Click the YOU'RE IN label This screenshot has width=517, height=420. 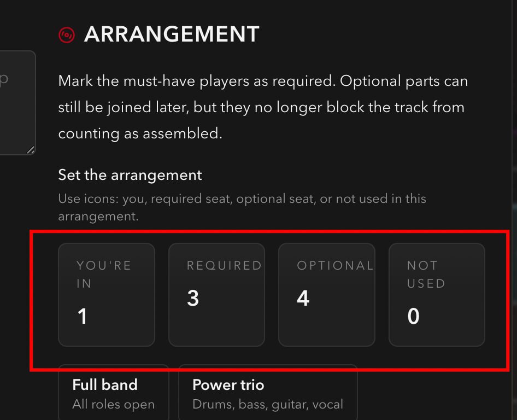(x=104, y=275)
